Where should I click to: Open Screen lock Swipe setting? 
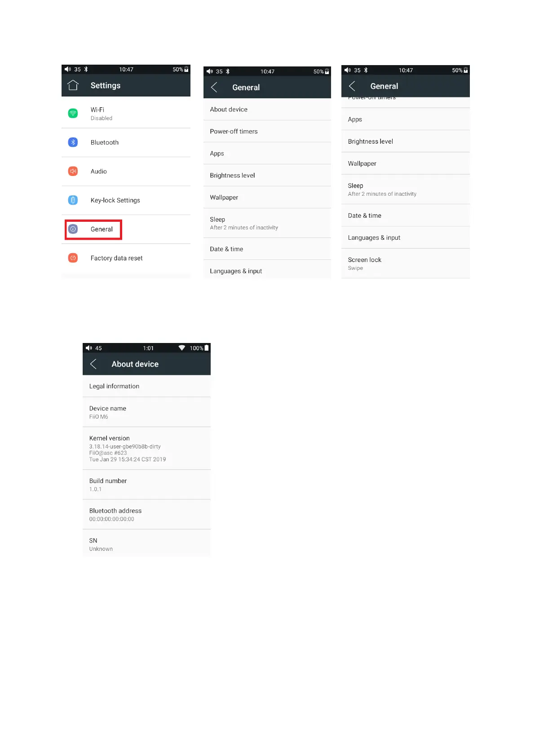pyautogui.click(x=364, y=264)
